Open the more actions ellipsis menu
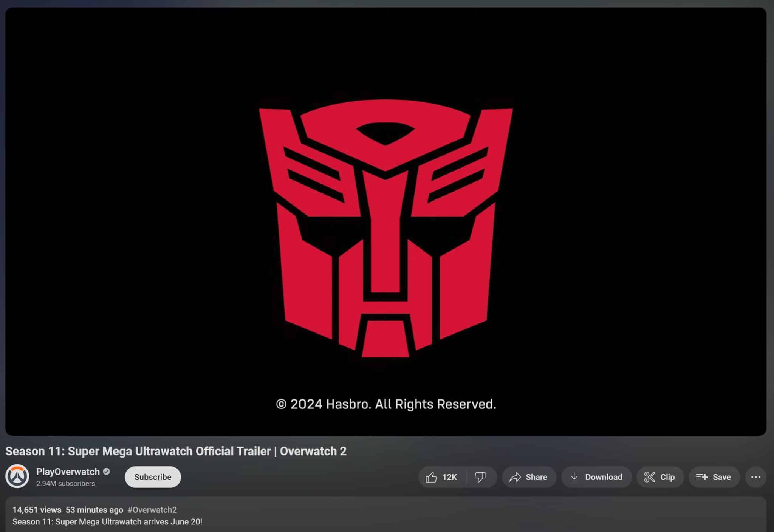The width and height of the screenshot is (774, 532). [756, 477]
